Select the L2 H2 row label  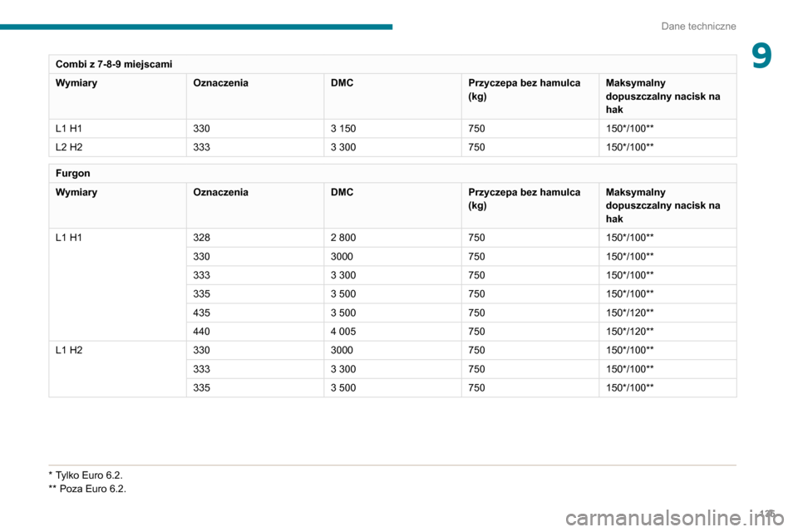pyautogui.click(x=69, y=147)
